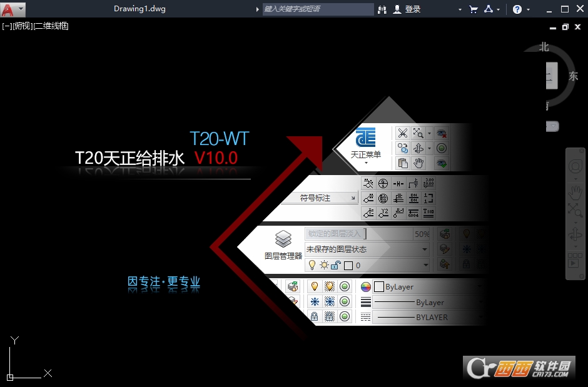The image size is (588, 387).
Task: Click the eye with green check icon
Action: 442,163
